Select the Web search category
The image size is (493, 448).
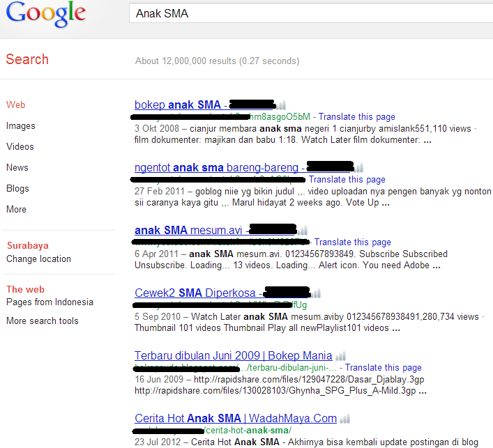[16, 105]
